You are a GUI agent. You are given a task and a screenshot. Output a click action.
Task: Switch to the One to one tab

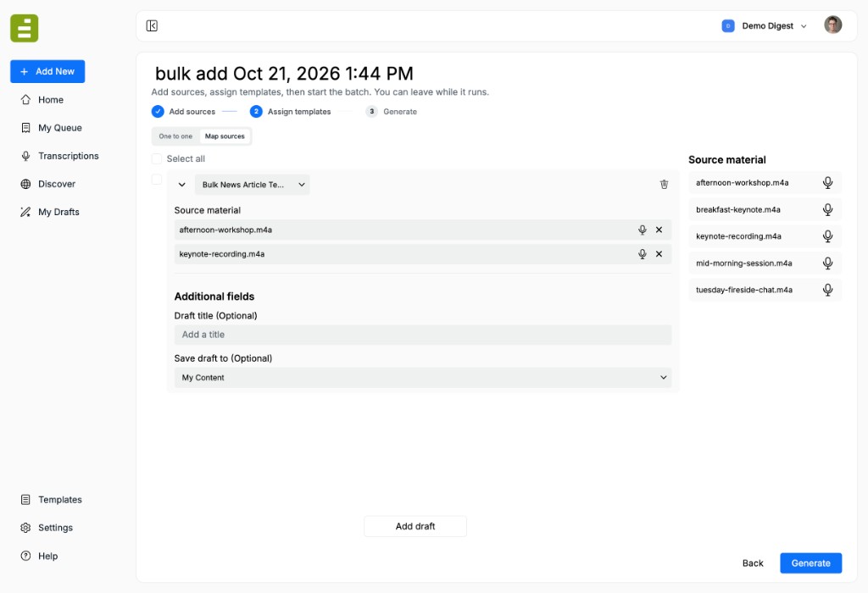175,136
